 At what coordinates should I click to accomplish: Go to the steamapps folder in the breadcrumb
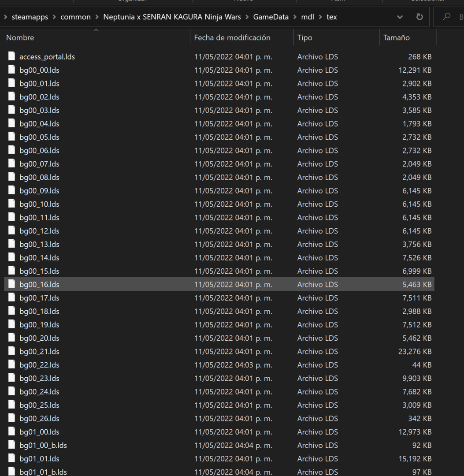pos(30,17)
